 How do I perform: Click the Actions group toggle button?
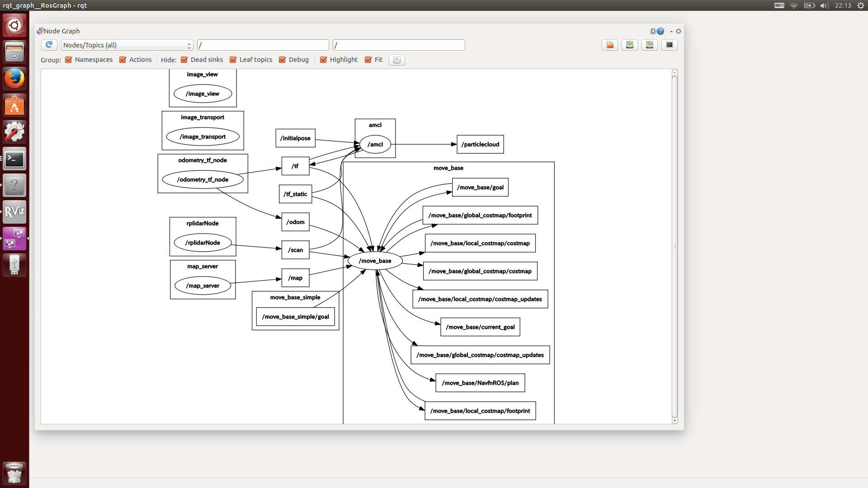123,60
